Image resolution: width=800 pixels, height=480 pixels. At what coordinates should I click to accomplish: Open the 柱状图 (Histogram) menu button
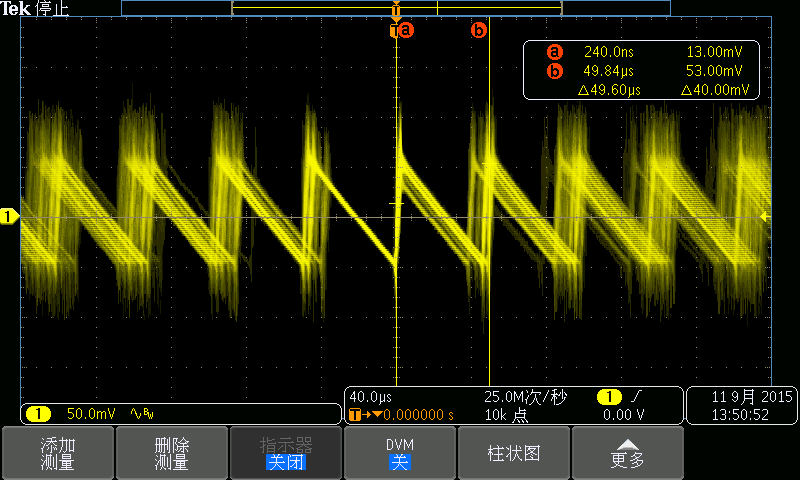(x=514, y=453)
